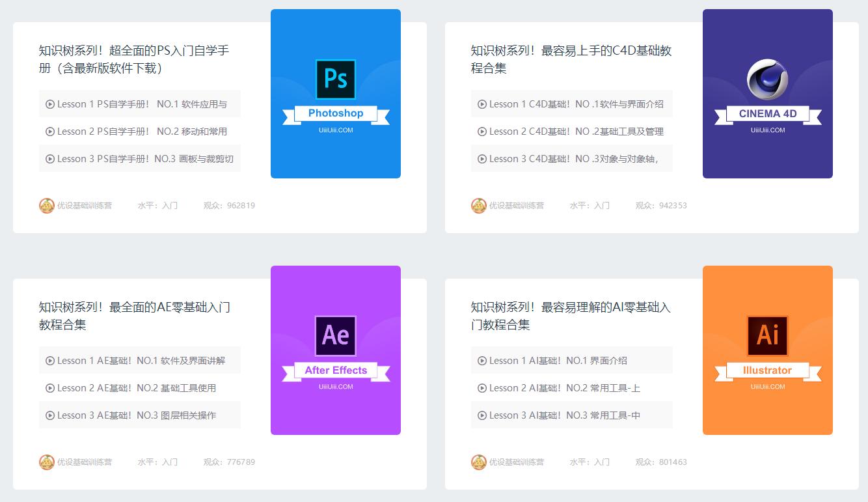
Task: Click the Ae icon on the After Effects cover
Action: click(336, 334)
